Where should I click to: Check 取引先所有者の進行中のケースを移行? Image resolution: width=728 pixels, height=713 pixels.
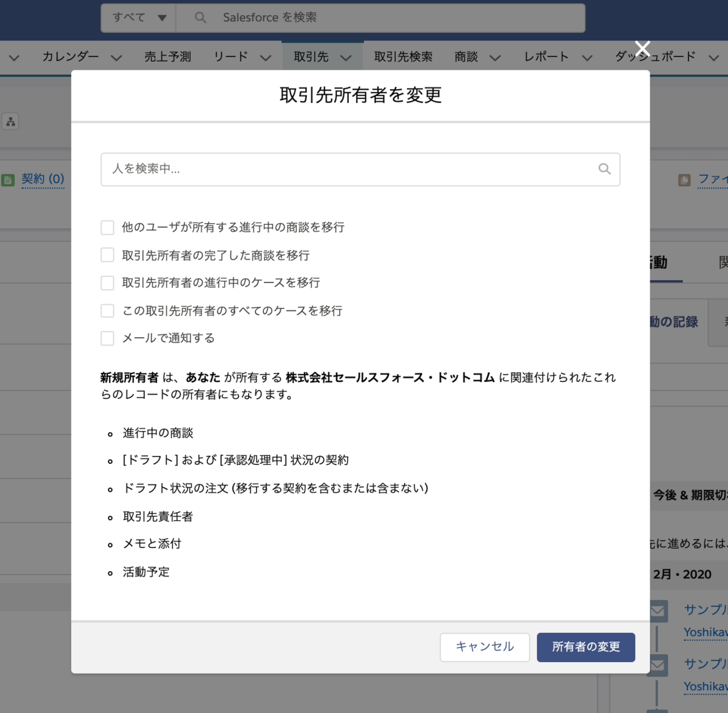pos(107,283)
